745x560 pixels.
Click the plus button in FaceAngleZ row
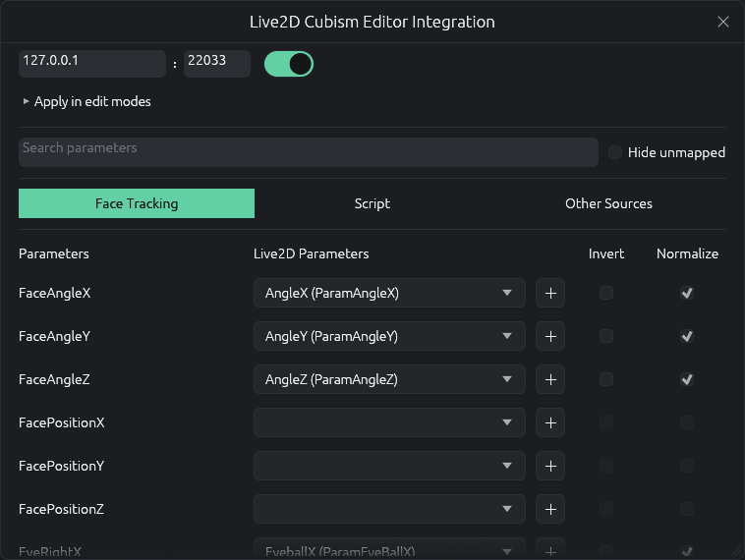pos(550,379)
